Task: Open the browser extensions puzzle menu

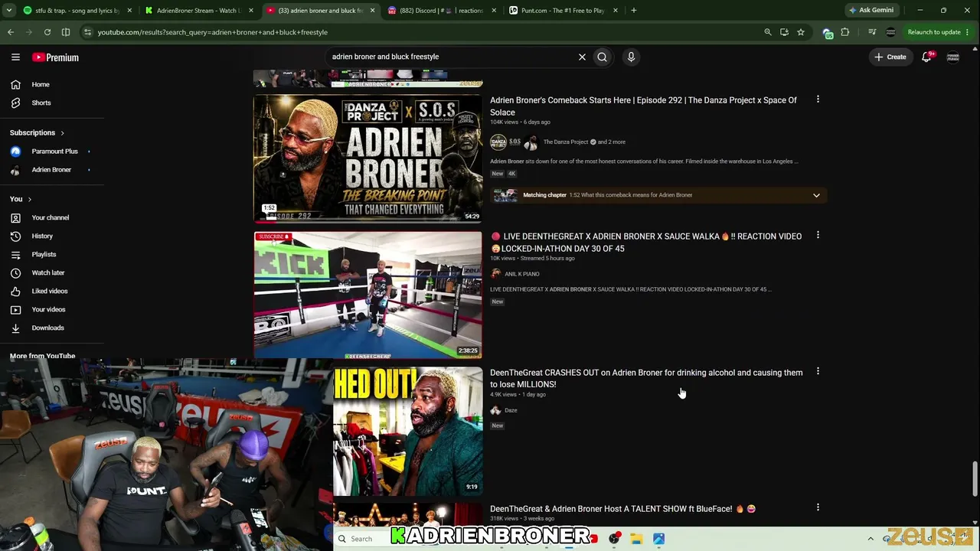Action: tap(845, 32)
